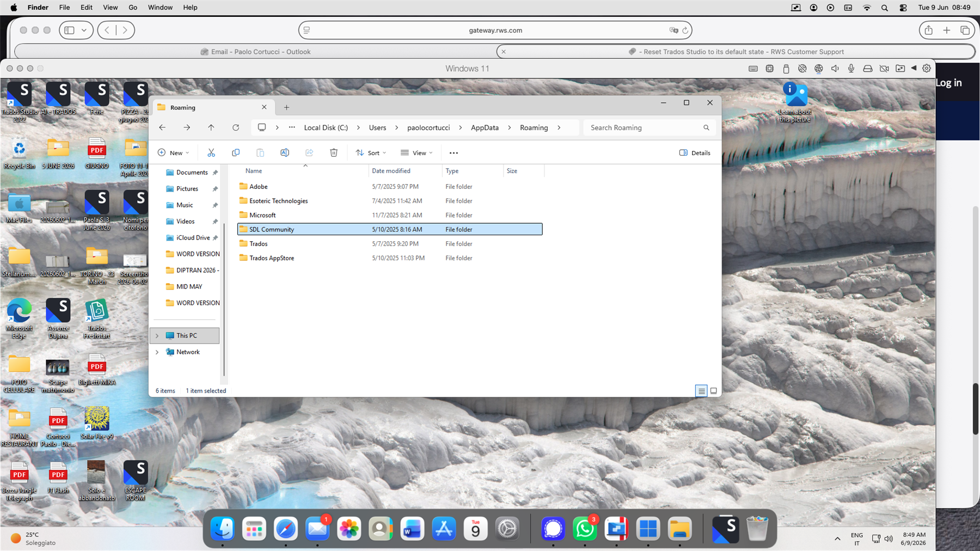This screenshot has width=980, height=551.
Task: Close the Roaming tab
Action: point(264,107)
